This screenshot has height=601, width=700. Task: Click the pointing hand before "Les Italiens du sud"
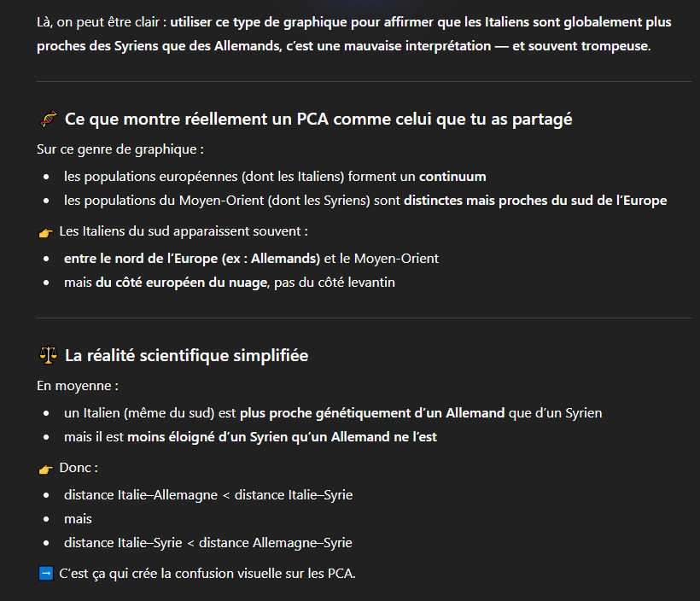[x=46, y=232]
